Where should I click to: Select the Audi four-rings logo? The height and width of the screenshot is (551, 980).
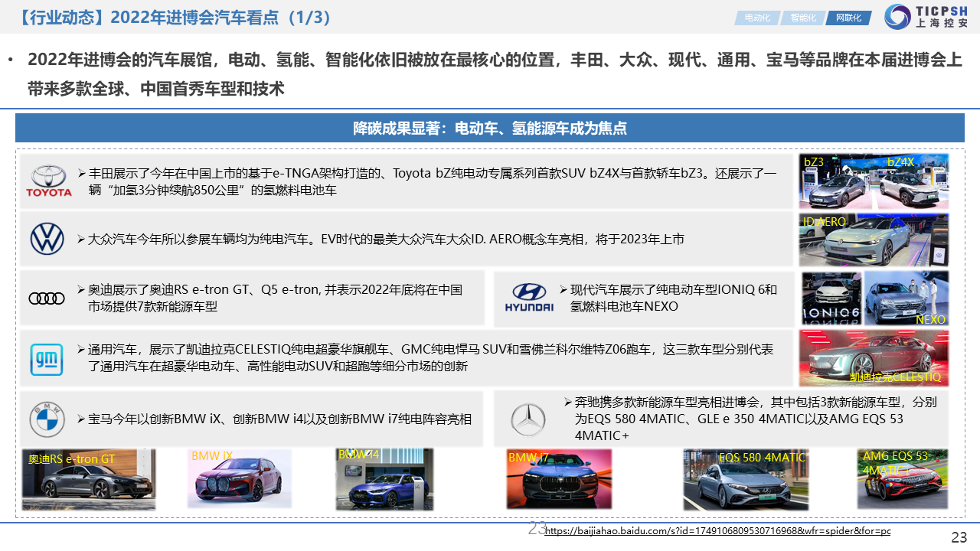(x=47, y=298)
